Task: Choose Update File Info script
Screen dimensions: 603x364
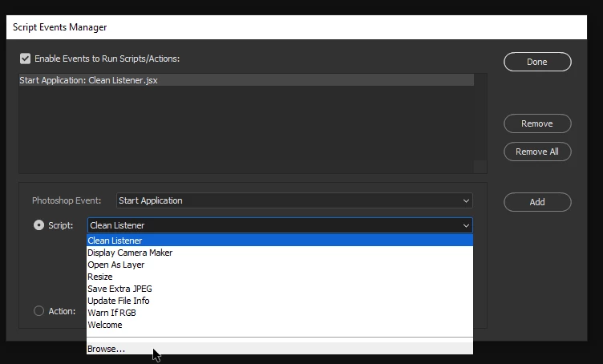Action: tap(280, 300)
